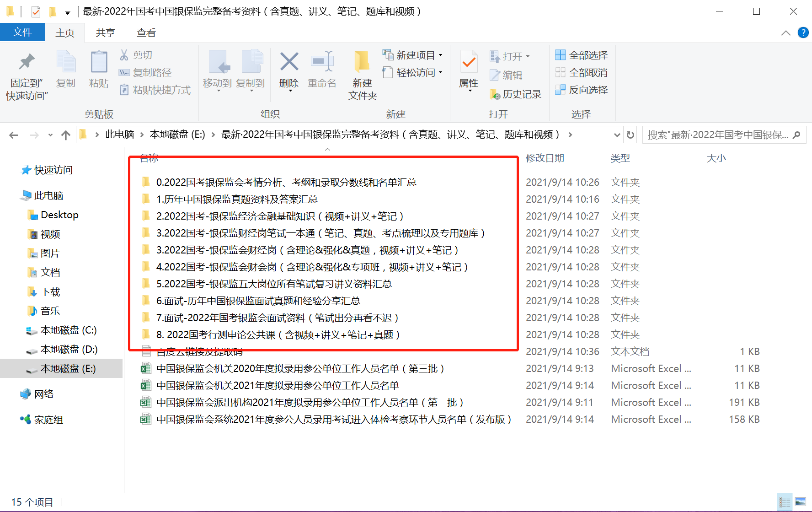
Task: Open the 文件 File menu
Action: pyautogui.click(x=22, y=32)
